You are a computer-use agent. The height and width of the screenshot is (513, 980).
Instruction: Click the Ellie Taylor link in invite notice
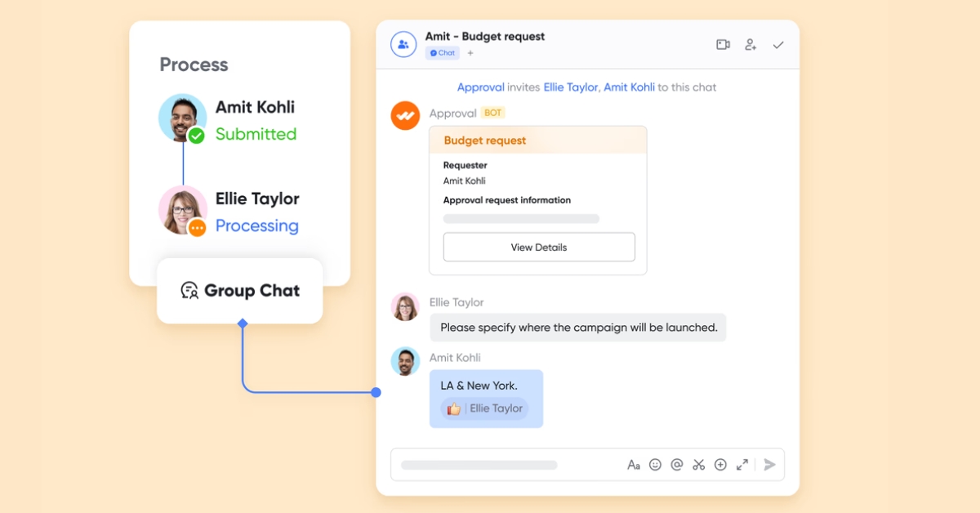tap(571, 87)
